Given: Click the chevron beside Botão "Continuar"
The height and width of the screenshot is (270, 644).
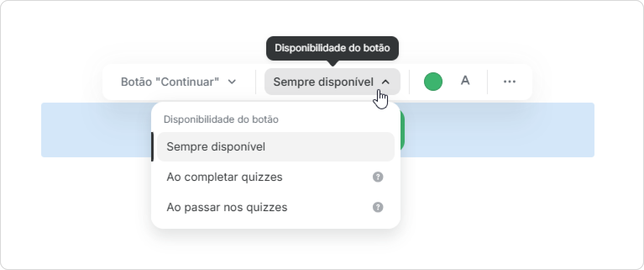Looking at the screenshot, I should [232, 82].
